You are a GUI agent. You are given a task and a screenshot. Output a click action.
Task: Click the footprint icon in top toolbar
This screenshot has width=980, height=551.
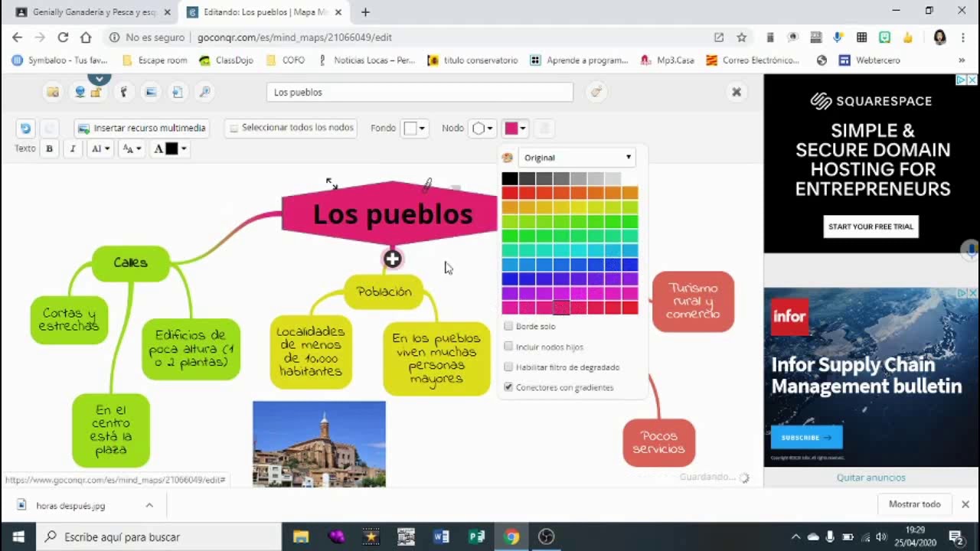pos(123,92)
